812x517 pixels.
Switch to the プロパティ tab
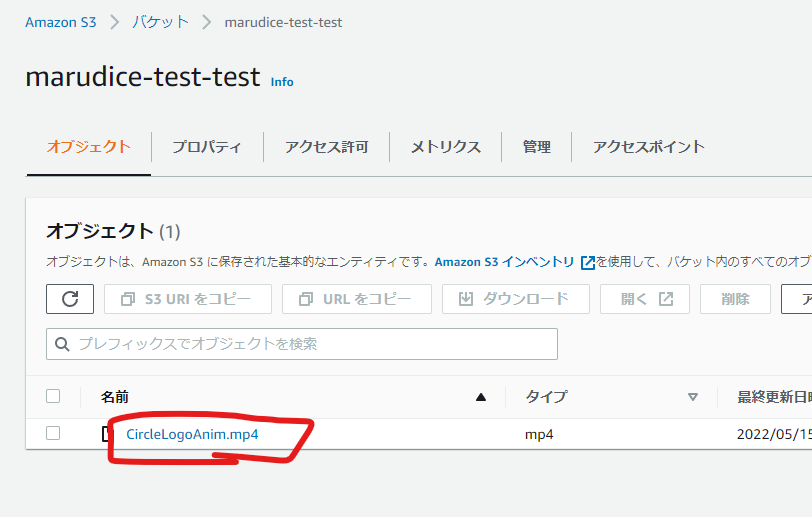click(x=207, y=147)
